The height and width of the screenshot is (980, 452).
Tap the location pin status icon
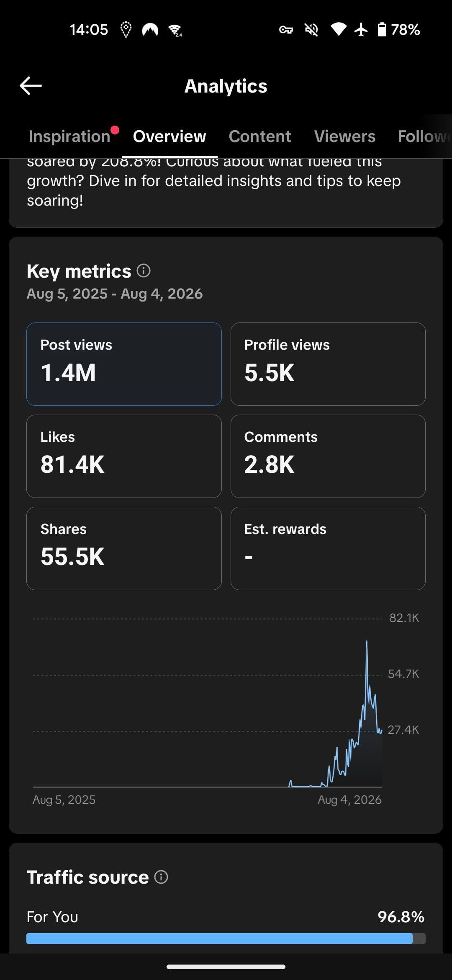(126, 30)
